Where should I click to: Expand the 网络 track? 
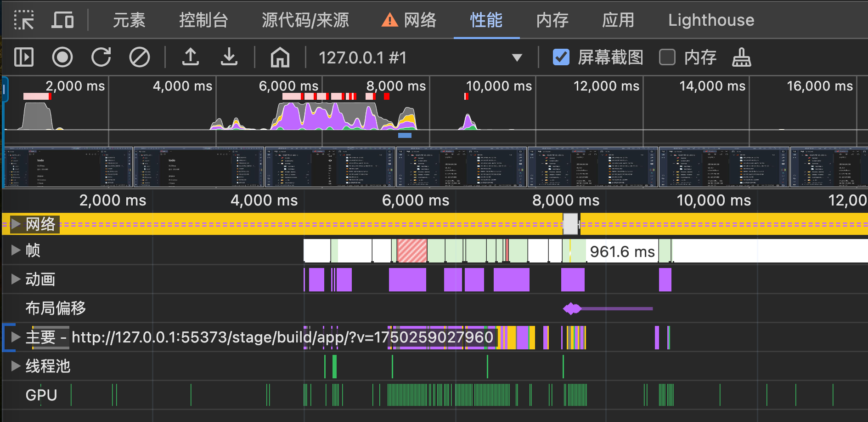coord(16,224)
